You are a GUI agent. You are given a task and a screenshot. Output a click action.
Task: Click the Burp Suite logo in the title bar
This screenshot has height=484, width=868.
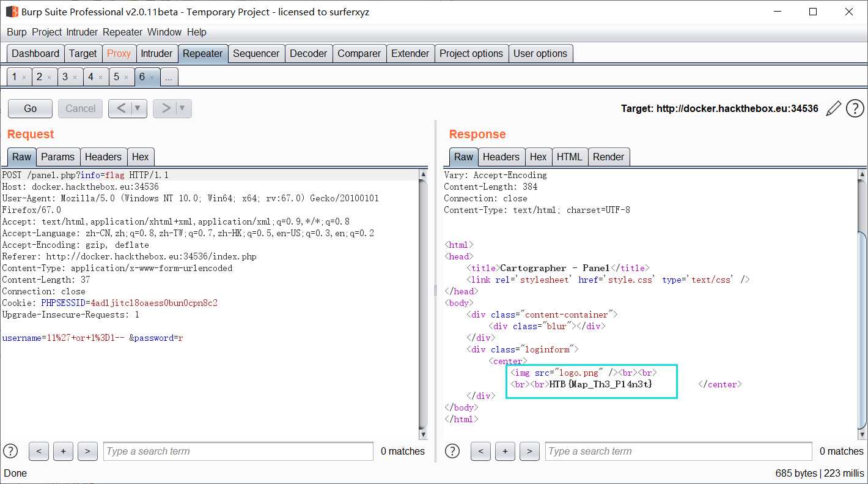pyautogui.click(x=12, y=12)
